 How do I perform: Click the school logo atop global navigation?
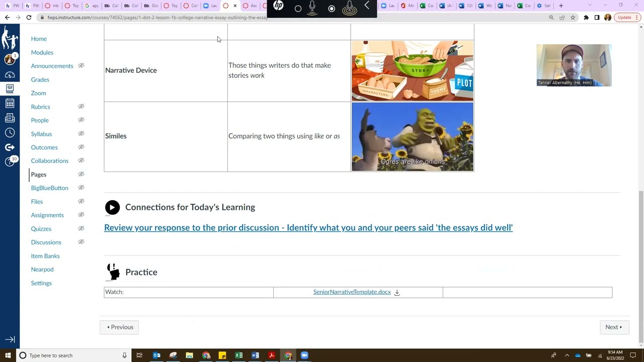10,38
